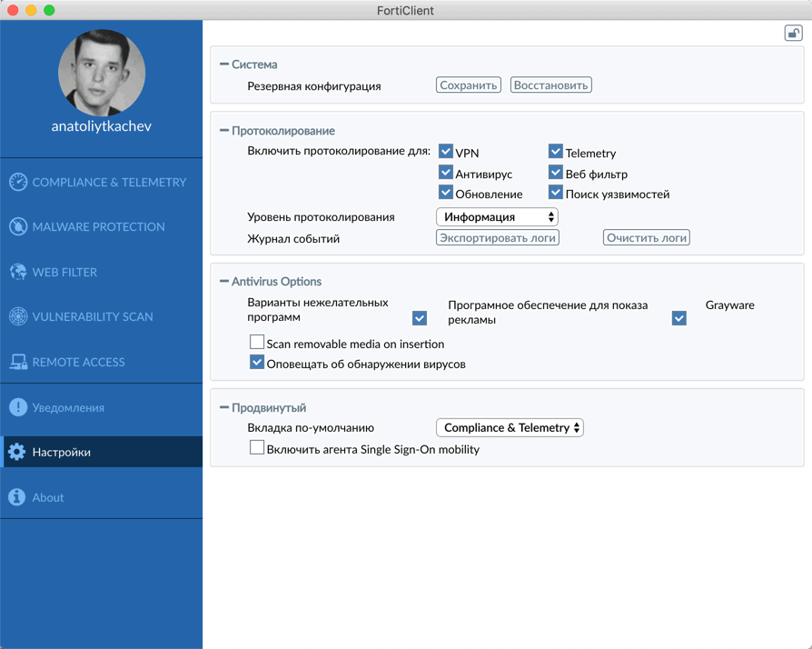The width and height of the screenshot is (812, 649).
Task: Click the Web Filter globe icon
Action: 18,272
